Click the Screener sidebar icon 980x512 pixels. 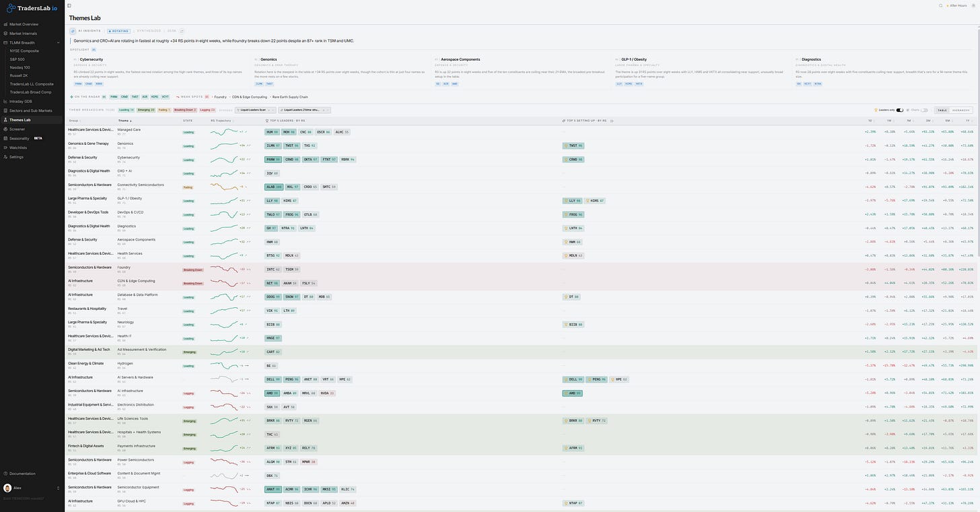click(x=5, y=129)
